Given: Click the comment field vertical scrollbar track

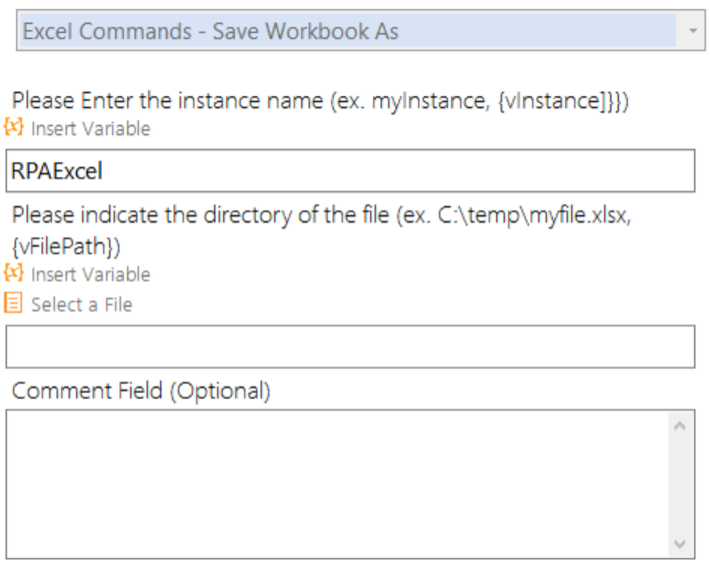Looking at the screenshot, I should tap(680, 484).
